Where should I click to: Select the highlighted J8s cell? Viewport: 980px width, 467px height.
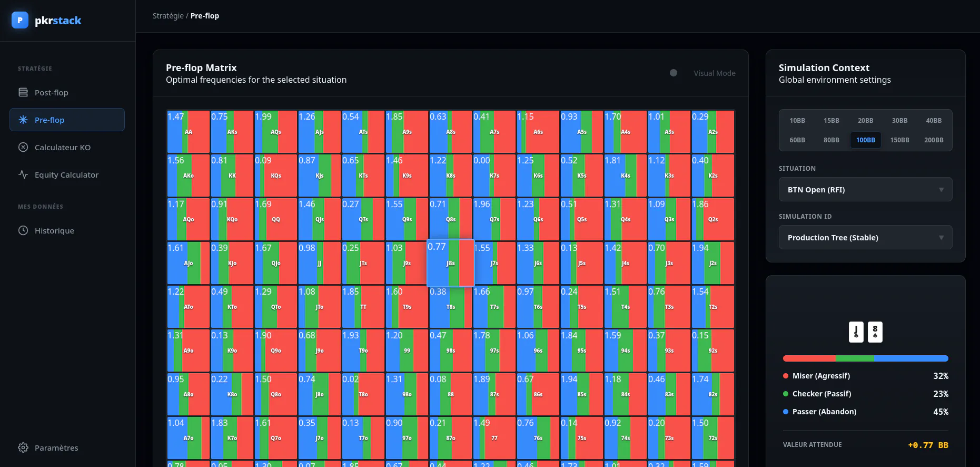[451, 263]
